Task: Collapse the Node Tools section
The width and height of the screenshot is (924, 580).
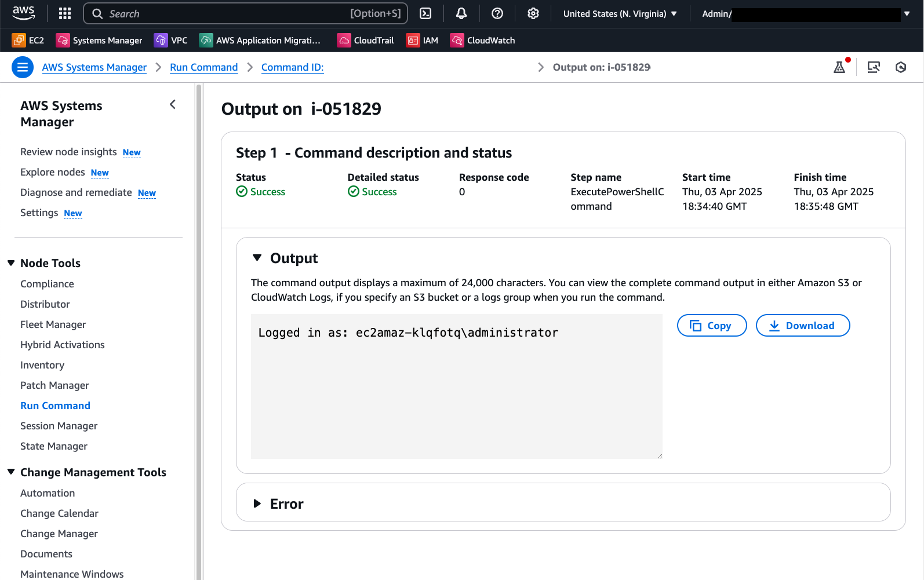Action: 11,263
